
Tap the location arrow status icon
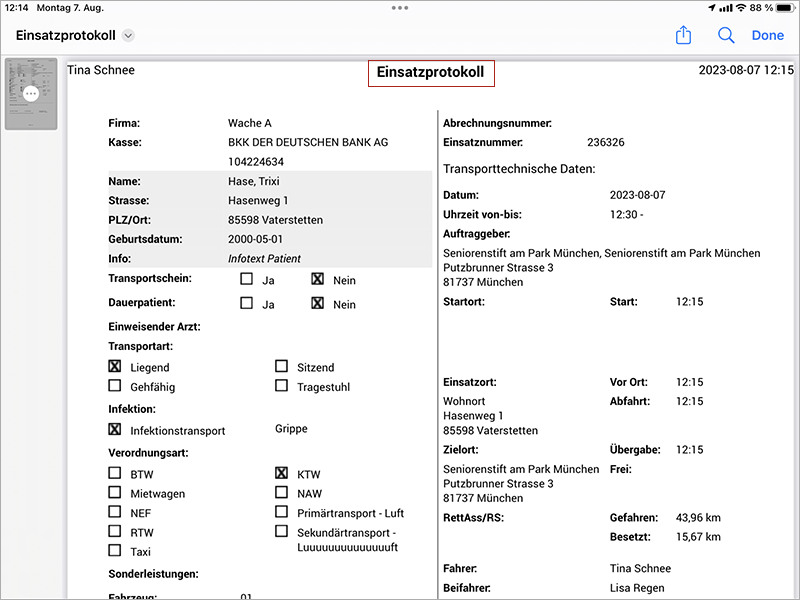point(712,7)
